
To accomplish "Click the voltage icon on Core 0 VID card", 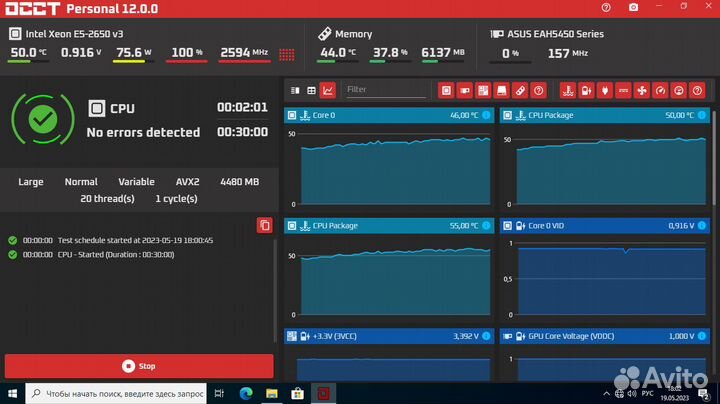I will [x=520, y=225].
